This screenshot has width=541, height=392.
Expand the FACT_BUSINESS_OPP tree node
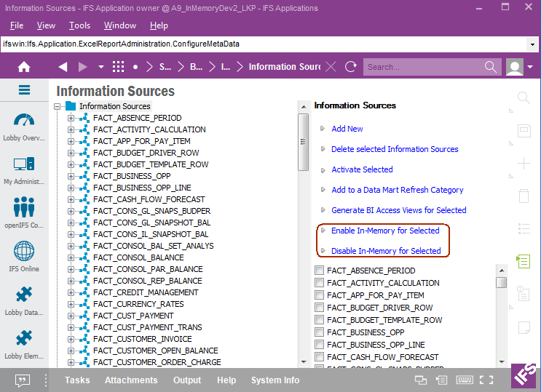71,176
